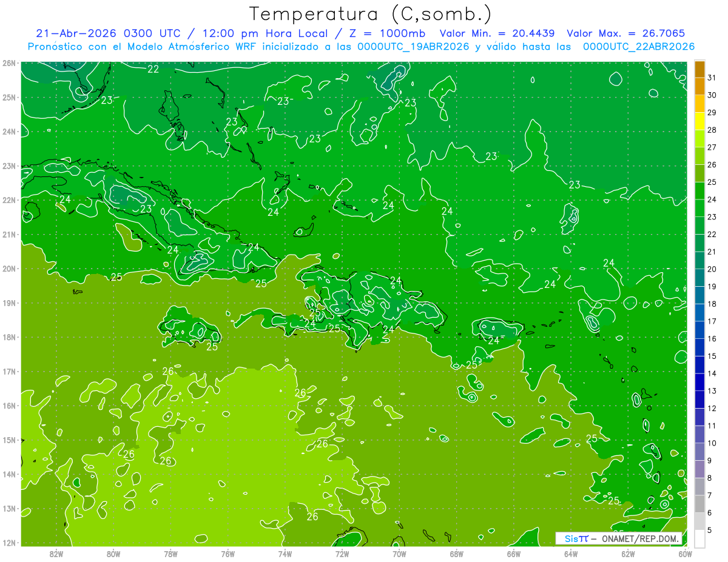Click the yellow 28 legend color band
Screen dimensions: 728x562
click(699, 122)
